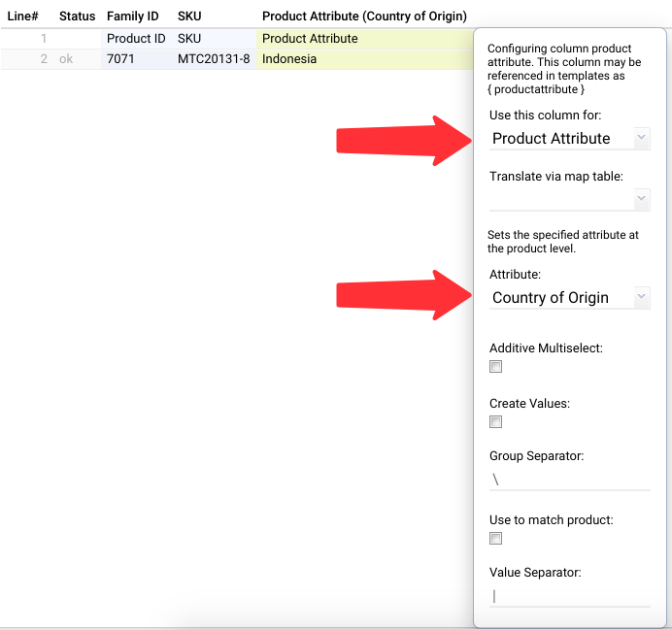The width and height of the screenshot is (672, 630).
Task: Click the Group Separator input field
Action: [570, 481]
